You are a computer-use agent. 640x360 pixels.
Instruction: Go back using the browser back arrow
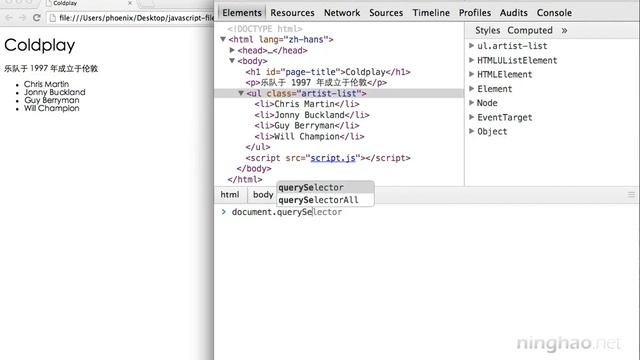[x=9, y=18]
